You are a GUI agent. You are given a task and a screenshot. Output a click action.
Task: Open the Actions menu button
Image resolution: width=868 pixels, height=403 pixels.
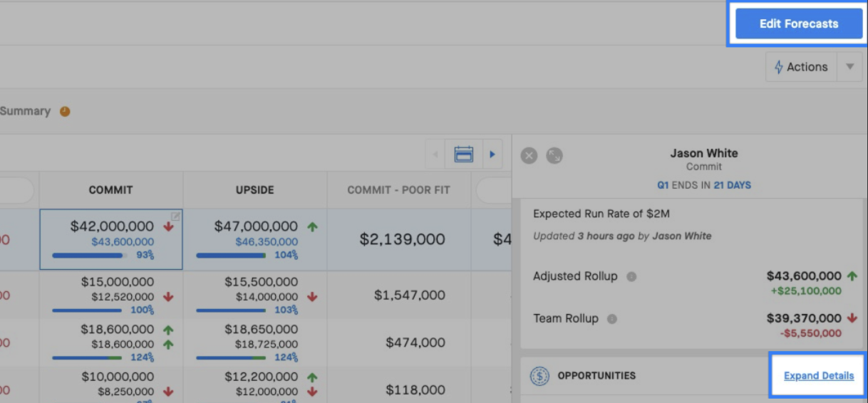802,67
